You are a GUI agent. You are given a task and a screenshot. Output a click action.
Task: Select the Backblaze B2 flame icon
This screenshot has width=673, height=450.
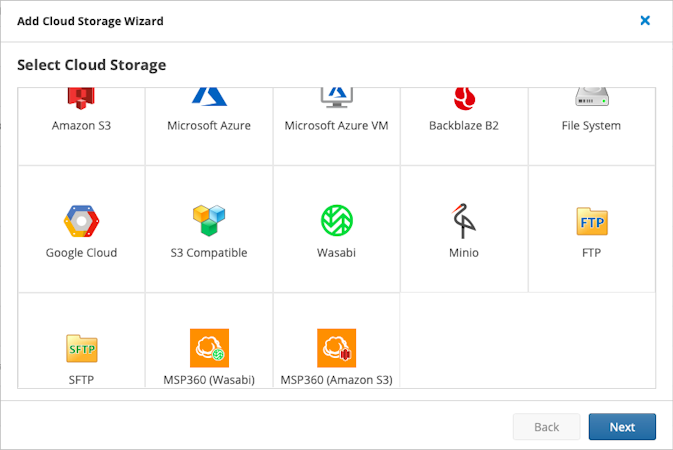[463, 98]
